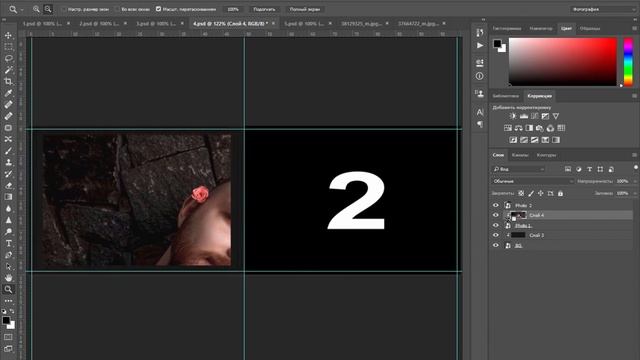640x360 pixels.
Task: Hide the bottom BG layer
Action: click(496, 245)
